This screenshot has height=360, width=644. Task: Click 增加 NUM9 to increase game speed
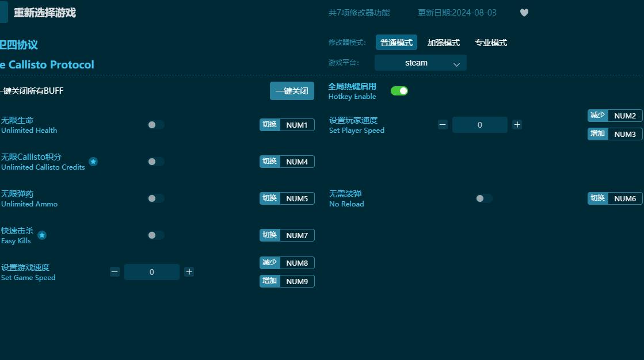[x=287, y=281]
